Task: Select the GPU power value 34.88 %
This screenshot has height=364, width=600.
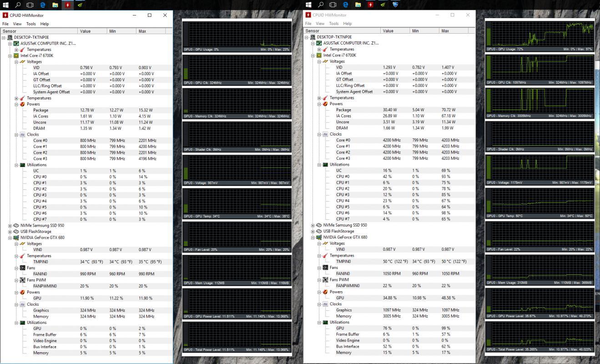Action: (x=390, y=298)
